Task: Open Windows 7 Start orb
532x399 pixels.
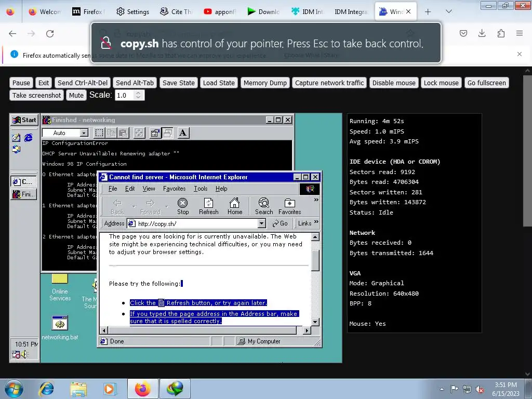Action: (x=14, y=389)
